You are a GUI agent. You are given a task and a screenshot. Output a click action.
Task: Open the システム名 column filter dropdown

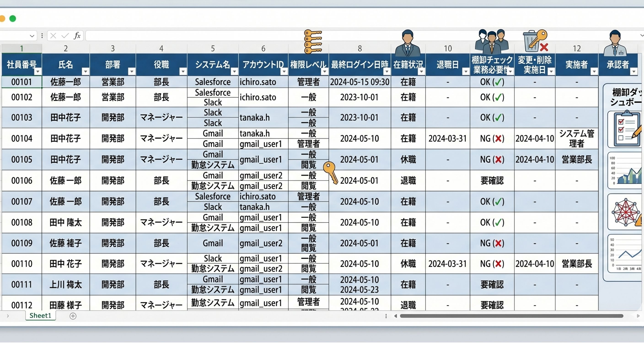pos(234,72)
